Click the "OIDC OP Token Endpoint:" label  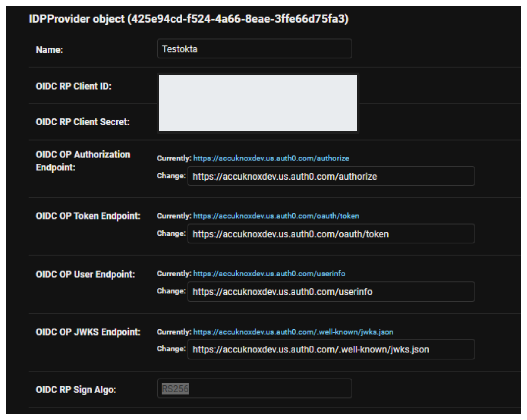point(88,216)
